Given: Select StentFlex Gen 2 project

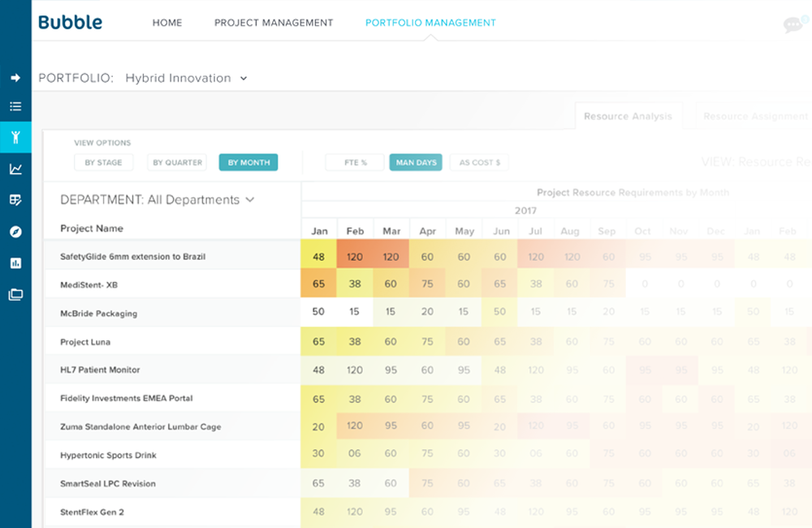Looking at the screenshot, I should click(93, 513).
